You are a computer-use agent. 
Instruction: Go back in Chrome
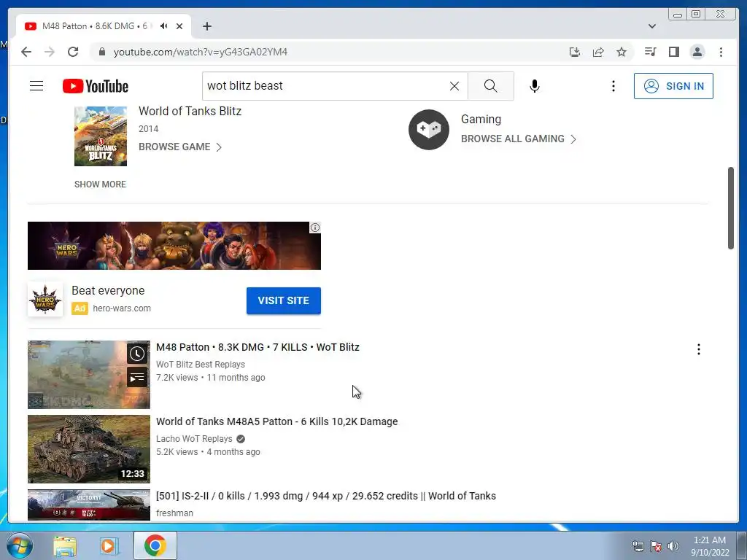[x=26, y=52]
